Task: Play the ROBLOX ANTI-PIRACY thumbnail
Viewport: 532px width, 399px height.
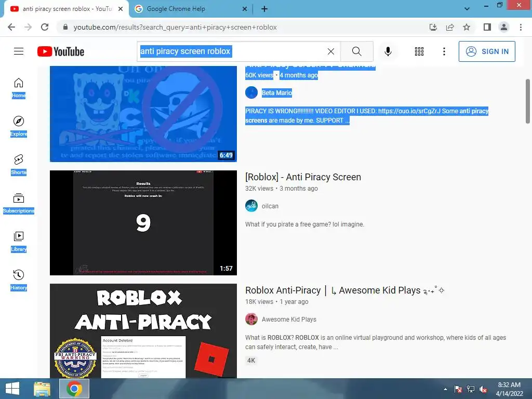Action: point(143,331)
